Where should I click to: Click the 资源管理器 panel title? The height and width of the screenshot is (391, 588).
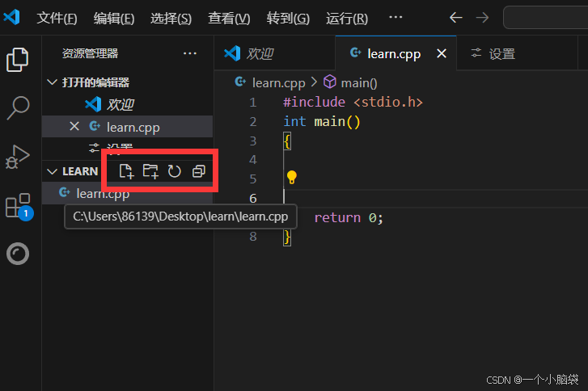[90, 53]
